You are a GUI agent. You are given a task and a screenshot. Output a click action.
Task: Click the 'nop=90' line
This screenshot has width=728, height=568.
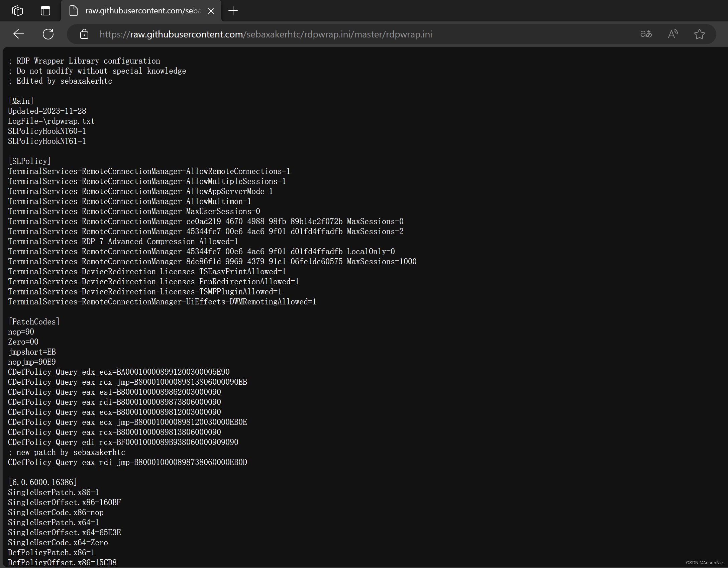21,332
